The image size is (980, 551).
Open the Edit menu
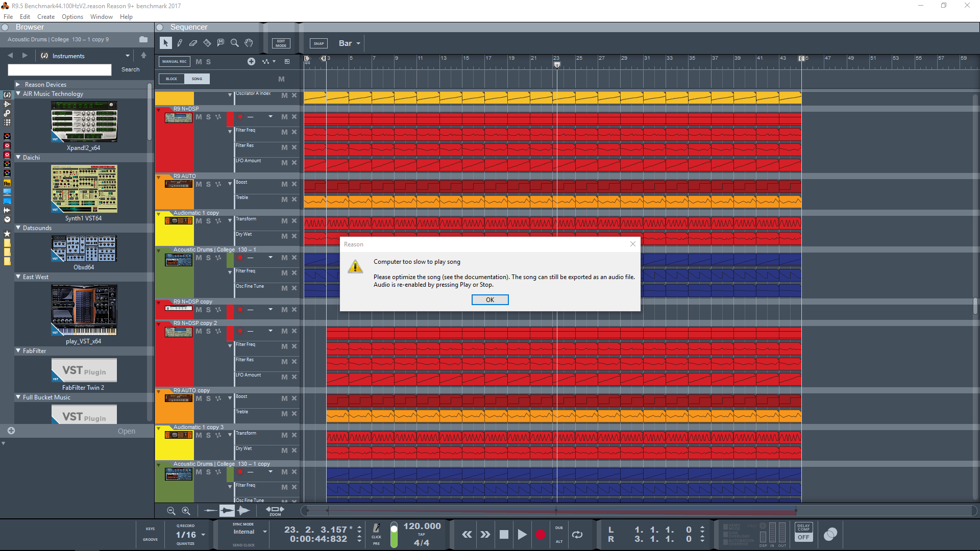25,17
